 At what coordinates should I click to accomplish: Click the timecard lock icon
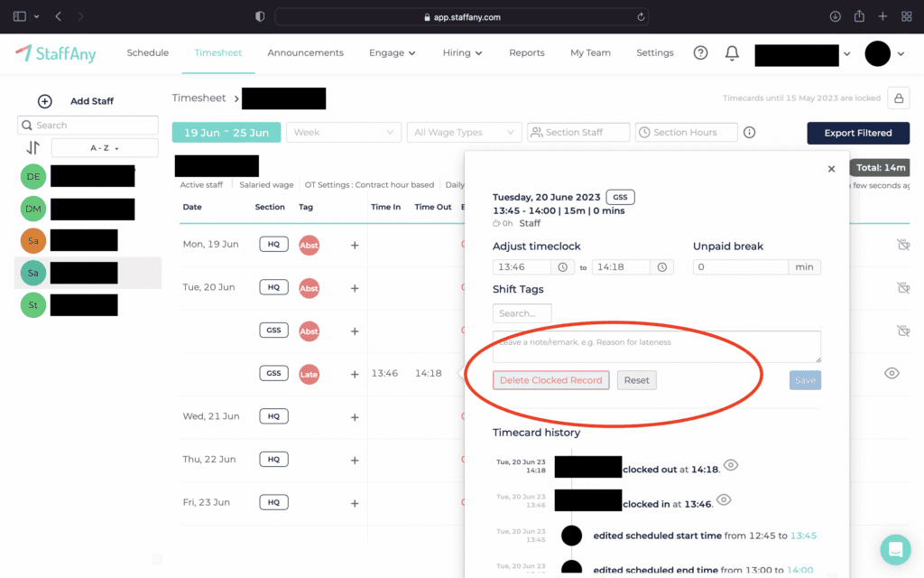coord(899,98)
